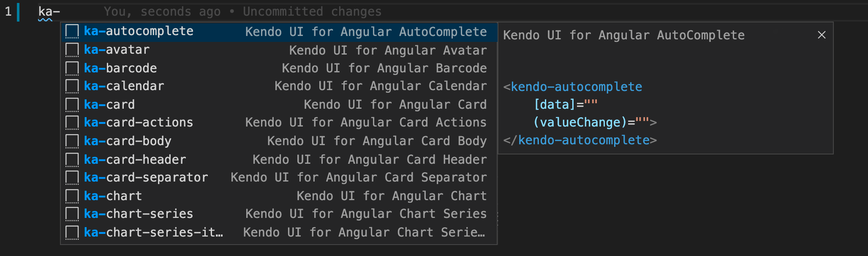
Task: Click the ka-card suggestion icon
Action: coord(72,104)
